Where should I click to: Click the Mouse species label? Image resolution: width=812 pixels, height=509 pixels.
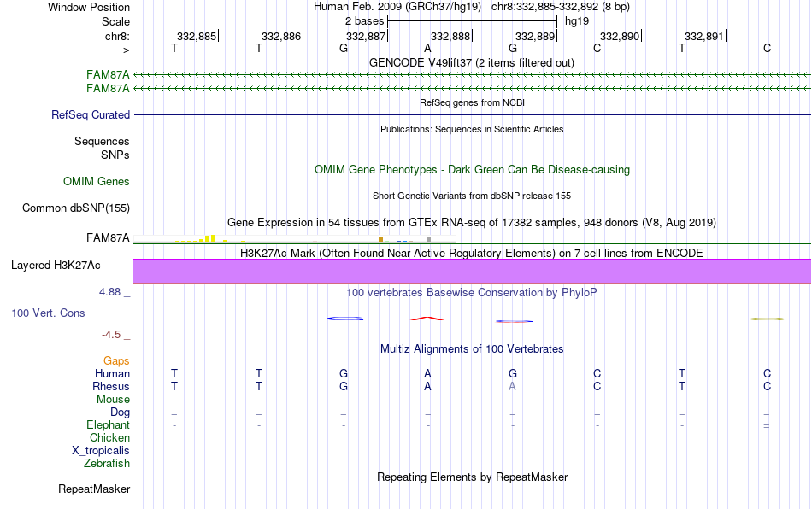coord(113,400)
